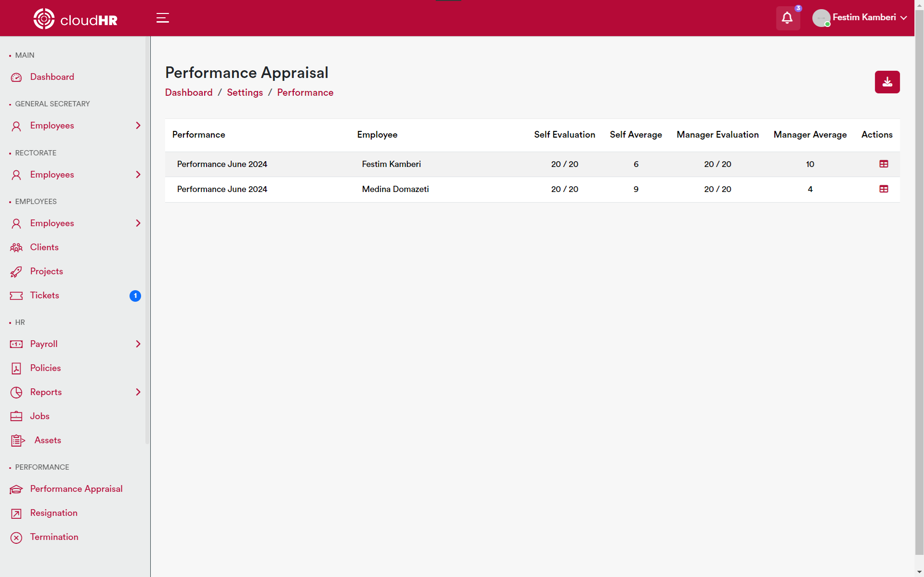This screenshot has width=924, height=577.
Task: Click the download export icon button
Action: point(887,82)
